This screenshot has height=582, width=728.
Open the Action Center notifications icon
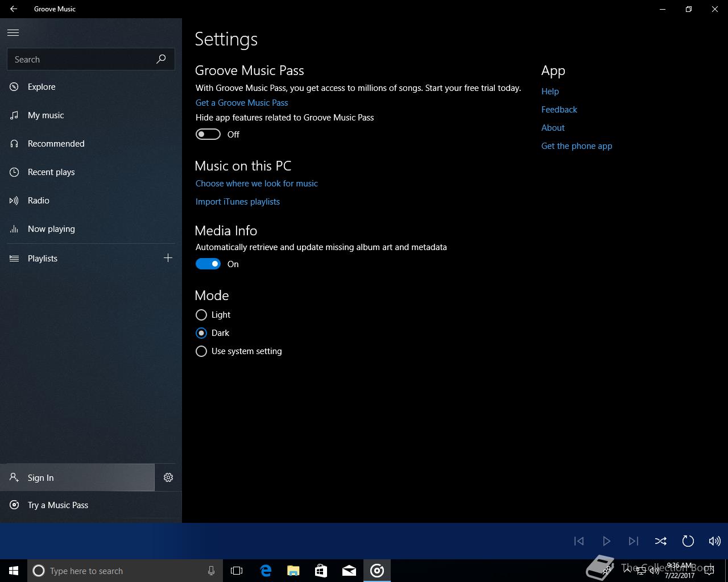(x=709, y=571)
